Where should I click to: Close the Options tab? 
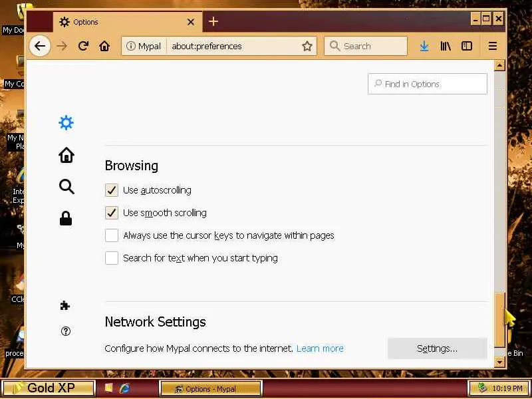191,22
